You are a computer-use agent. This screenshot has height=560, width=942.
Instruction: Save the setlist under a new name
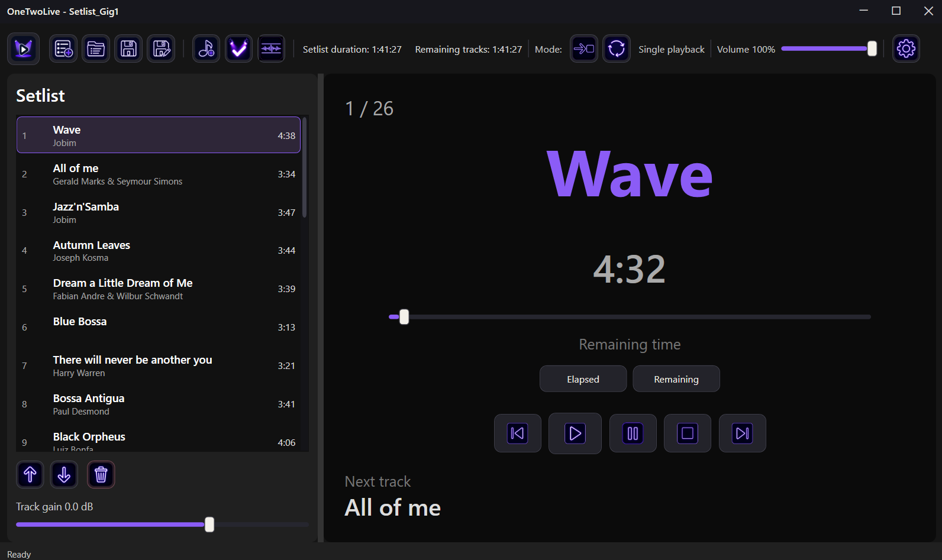[x=161, y=48]
